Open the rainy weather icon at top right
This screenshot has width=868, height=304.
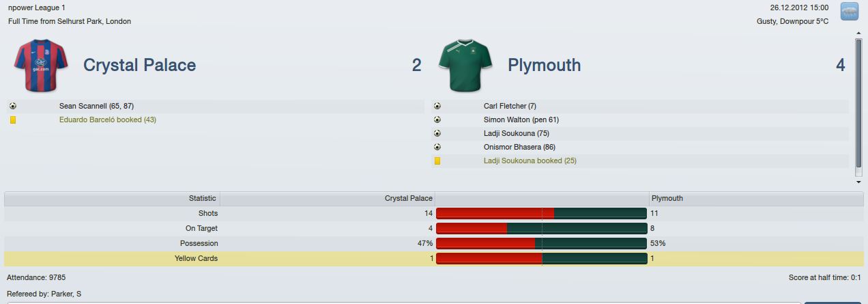850,12
